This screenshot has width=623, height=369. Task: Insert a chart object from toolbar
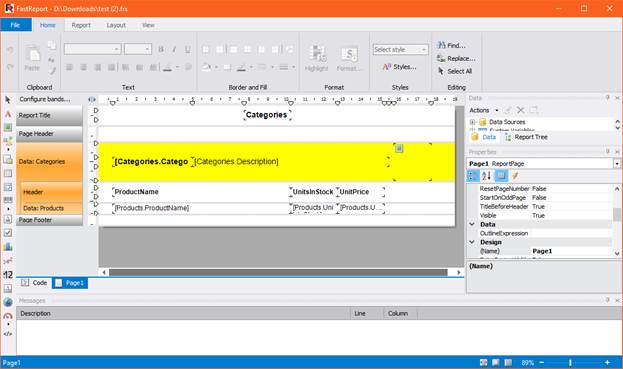(8, 247)
